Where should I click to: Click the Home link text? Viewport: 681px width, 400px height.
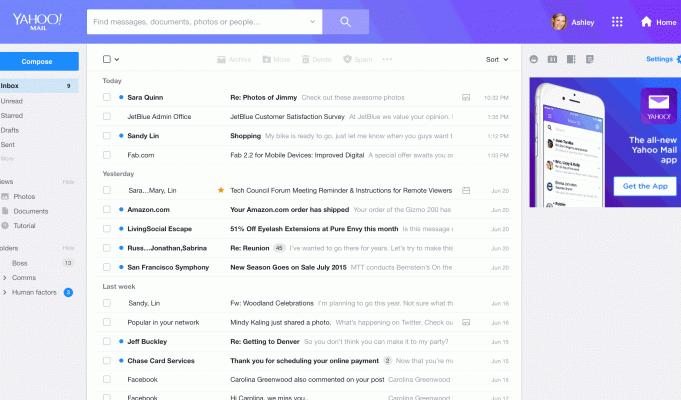click(x=666, y=22)
